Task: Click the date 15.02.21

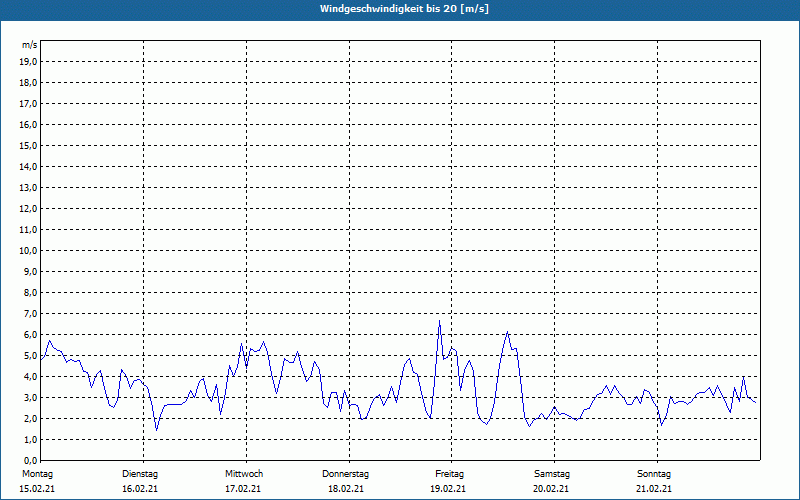Action: pos(37,489)
